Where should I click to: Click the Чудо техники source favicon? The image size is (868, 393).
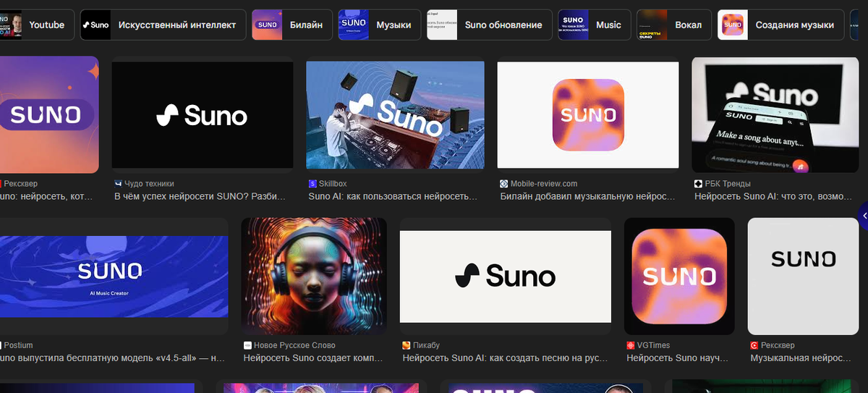119,184
